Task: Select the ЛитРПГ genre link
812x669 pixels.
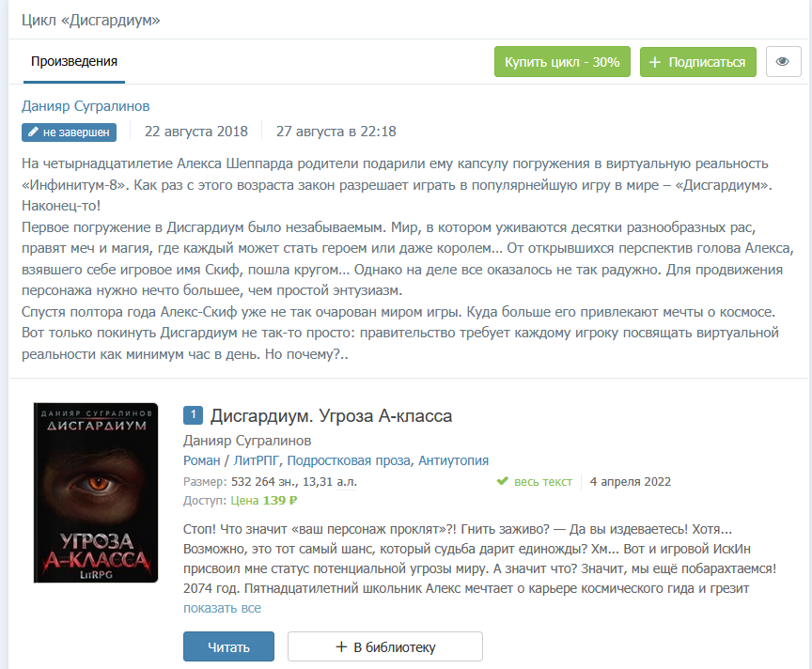Action: coord(257,460)
